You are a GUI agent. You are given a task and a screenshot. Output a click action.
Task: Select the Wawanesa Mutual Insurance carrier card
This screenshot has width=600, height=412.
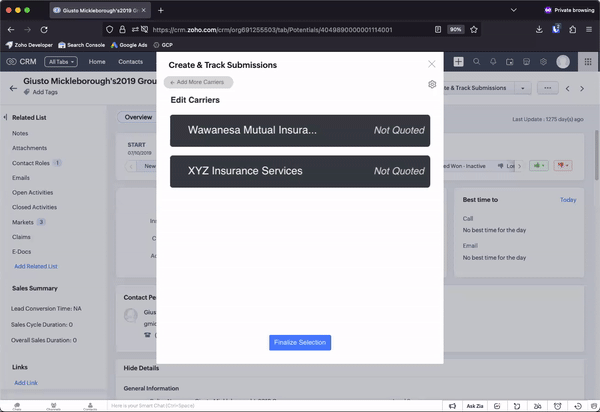(x=300, y=131)
